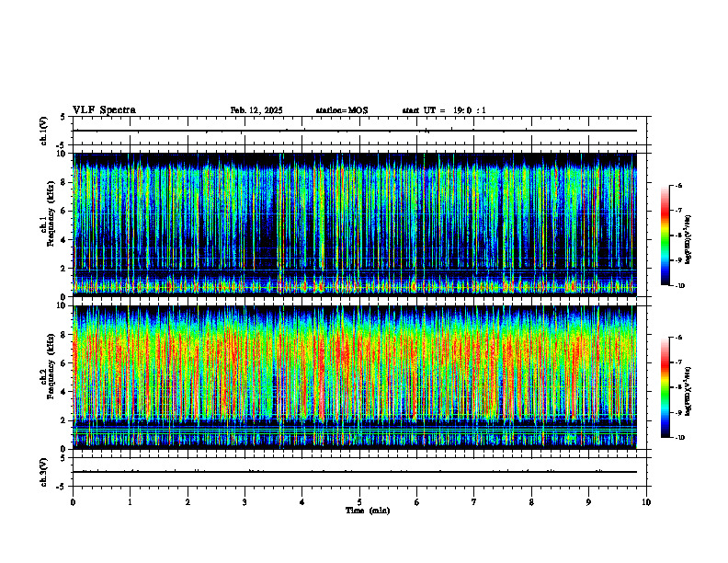Click time axis tick label "3"
728x563 pixels.
point(245,502)
